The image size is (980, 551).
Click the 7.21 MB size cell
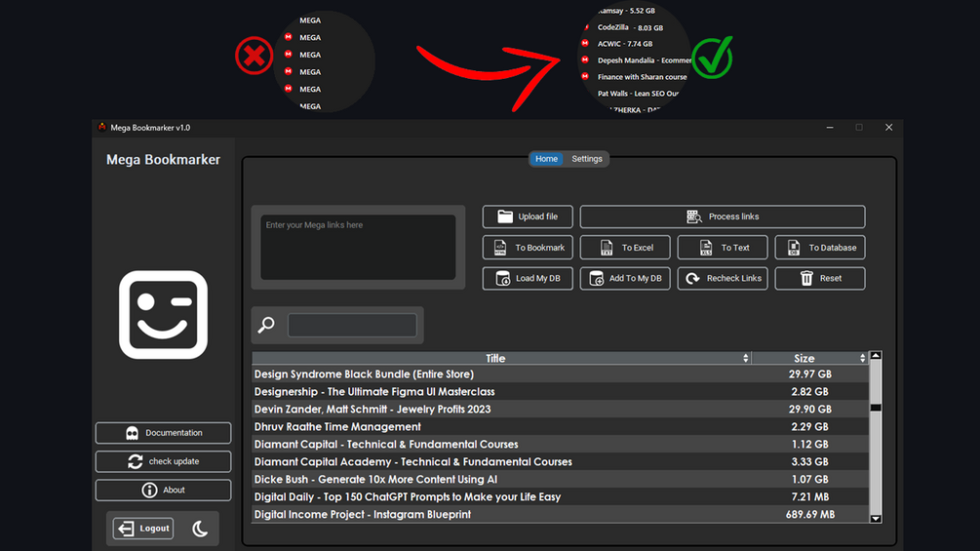tap(810, 496)
